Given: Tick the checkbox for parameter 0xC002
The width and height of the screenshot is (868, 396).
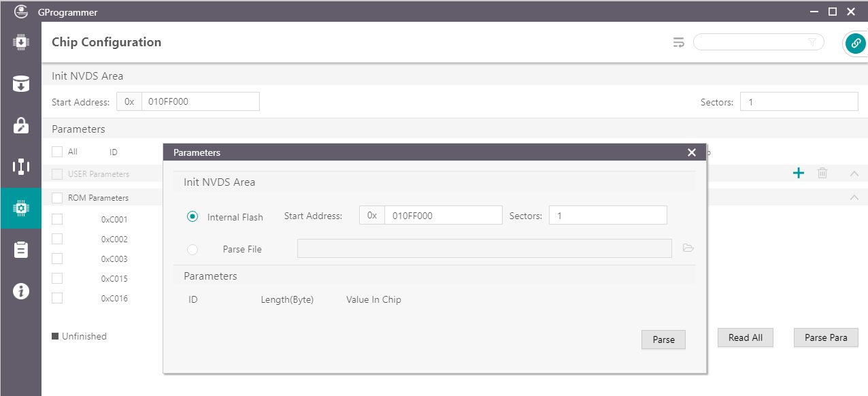Looking at the screenshot, I should click(57, 239).
